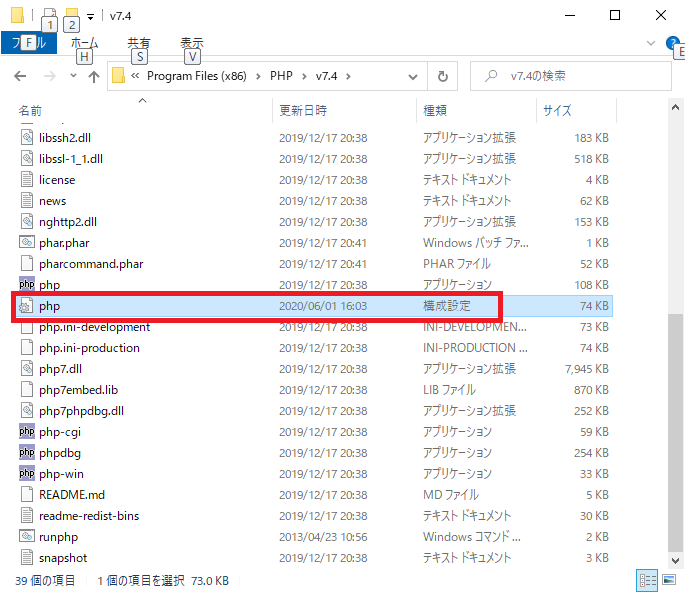Open address bar history dropdown

pos(412,77)
